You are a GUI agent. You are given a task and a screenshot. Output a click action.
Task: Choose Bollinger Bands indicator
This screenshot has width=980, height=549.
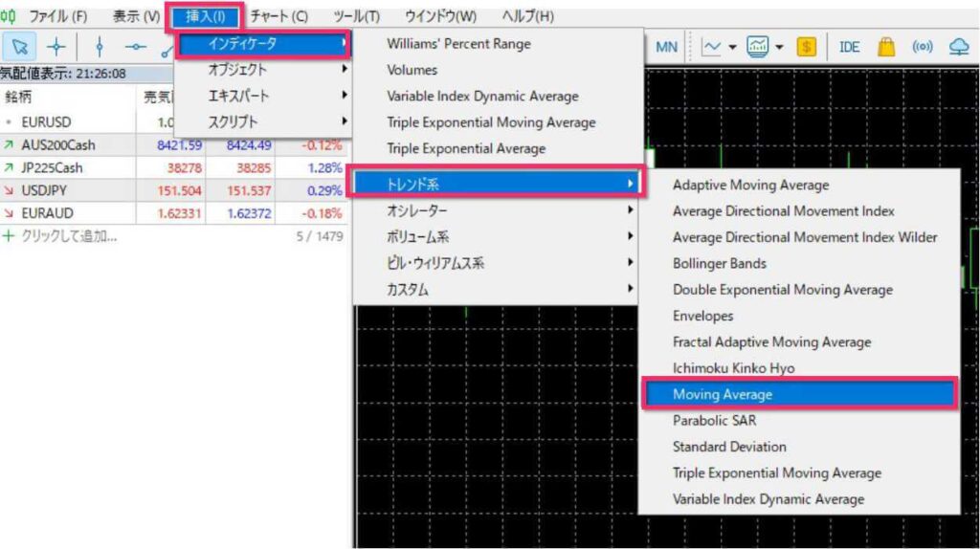point(720,263)
